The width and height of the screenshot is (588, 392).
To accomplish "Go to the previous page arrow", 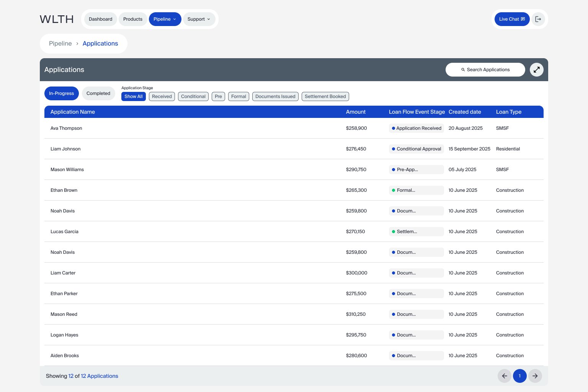I will coord(505,376).
